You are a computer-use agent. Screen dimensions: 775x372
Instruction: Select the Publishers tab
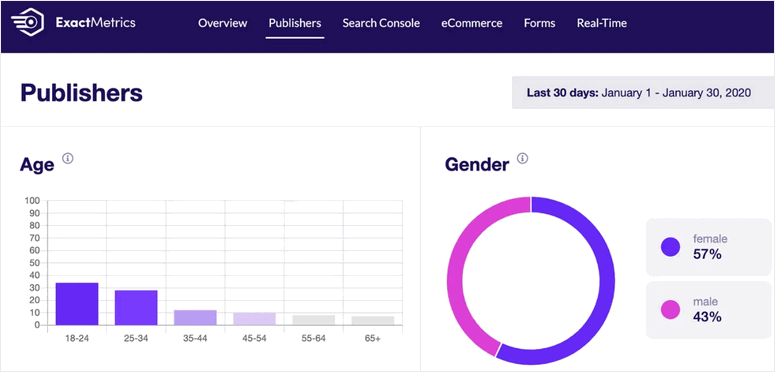coord(295,23)
